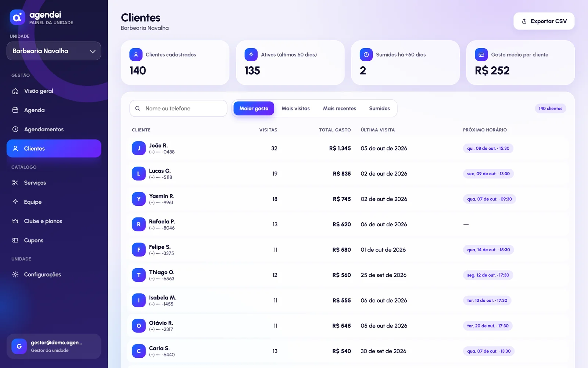Click the scissors icon for Serviços
The image size is (588, 368).
15,183
